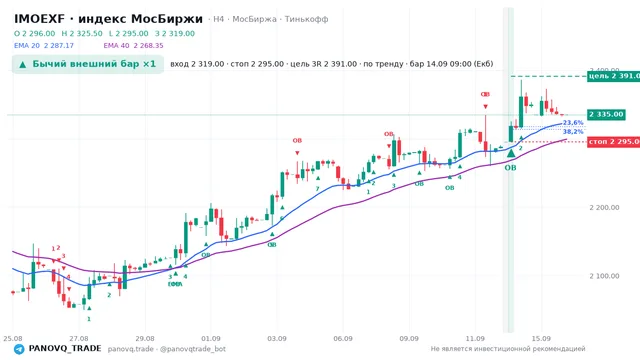Click the low value L 2 295.00
640x360 pixels.
coord(129,33)
